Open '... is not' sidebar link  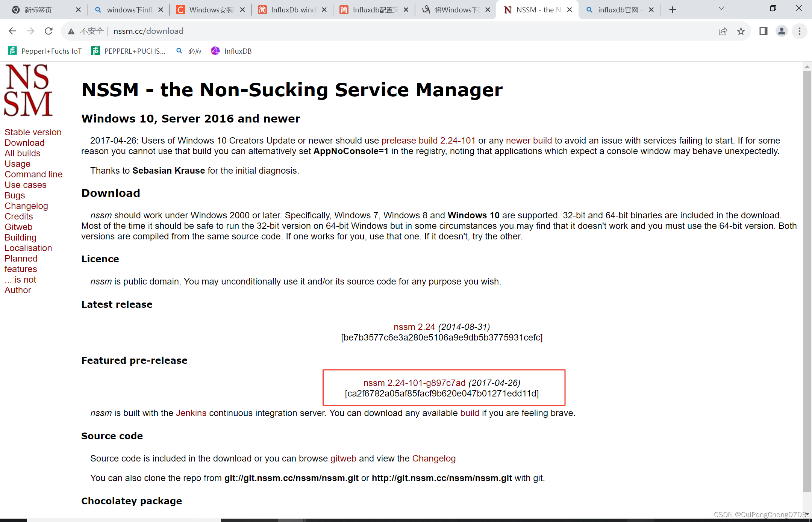point(20,280)
